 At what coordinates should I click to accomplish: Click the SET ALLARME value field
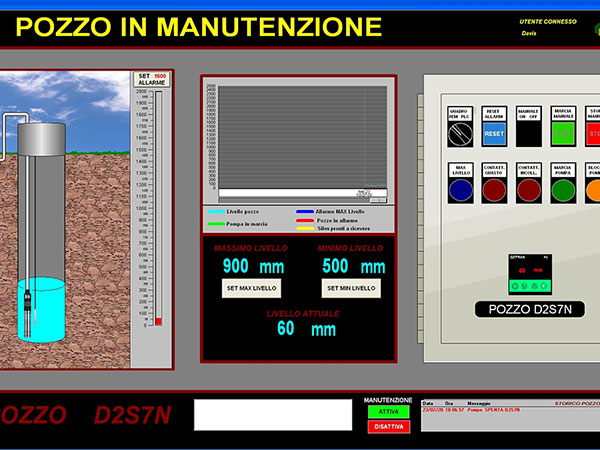pos(160,77)
